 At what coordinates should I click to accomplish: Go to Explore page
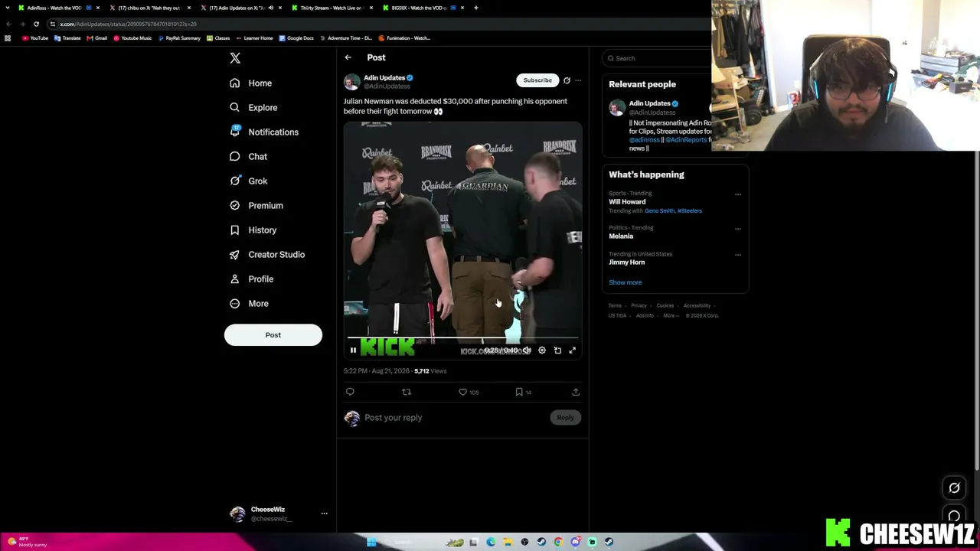tap(253, 107)
